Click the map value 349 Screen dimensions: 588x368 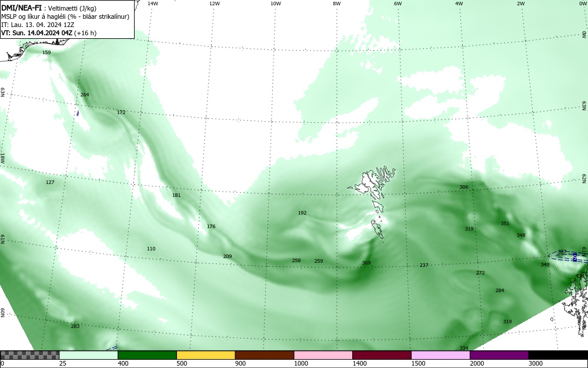(545, 264)
